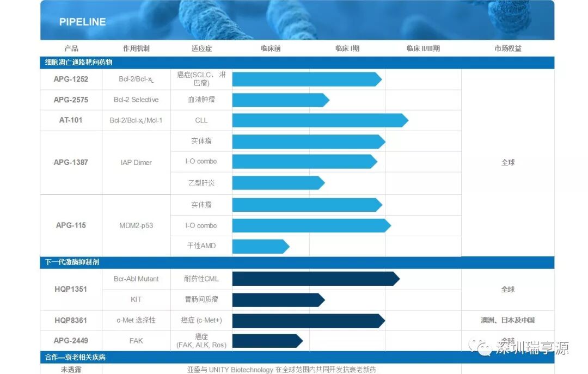Image resolution: width=588 pixels, height=374 pixels.
Task: Click the 癌症 (c-Met+) indication cell
Action: [201, 320]
